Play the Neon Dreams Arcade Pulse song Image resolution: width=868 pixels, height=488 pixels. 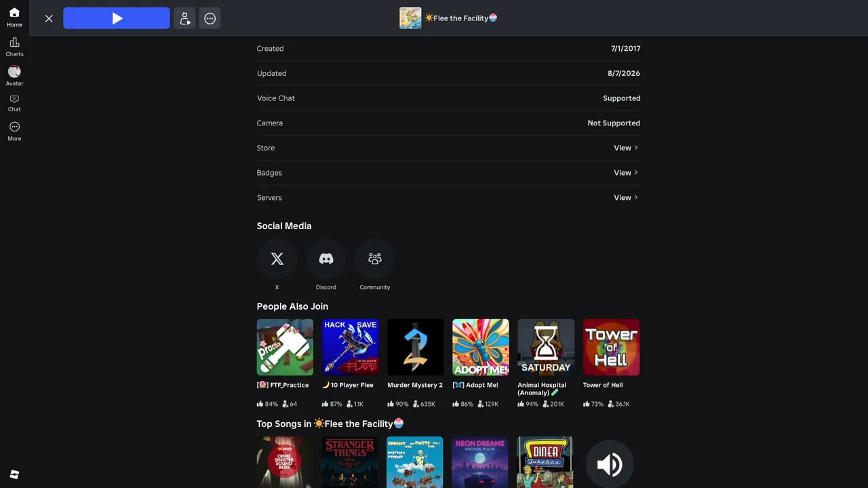tap(480, 462)
